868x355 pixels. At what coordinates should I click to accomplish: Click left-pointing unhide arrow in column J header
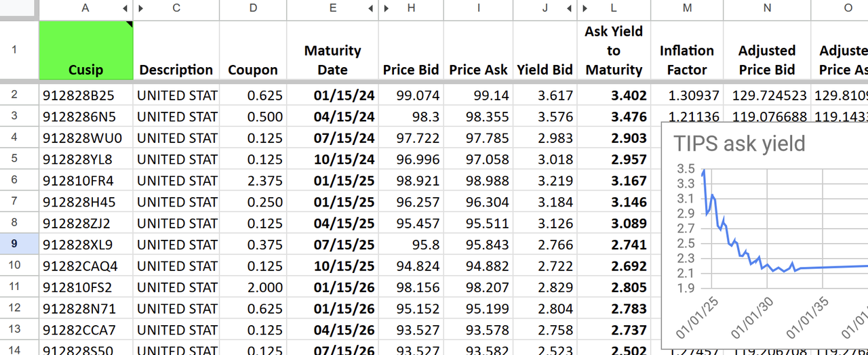tap(569, 8)
